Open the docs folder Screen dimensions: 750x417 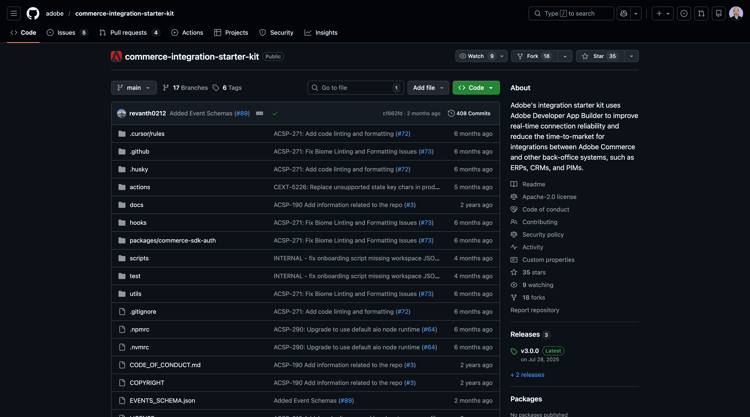pos(136,205)
